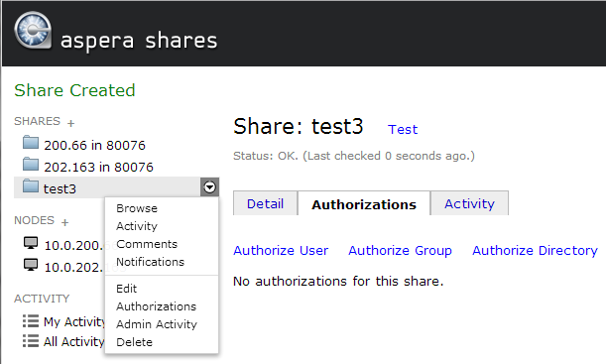606x364 pixels.
Task: Choose Edit from the share menu
Action: (x=126, y=289)
